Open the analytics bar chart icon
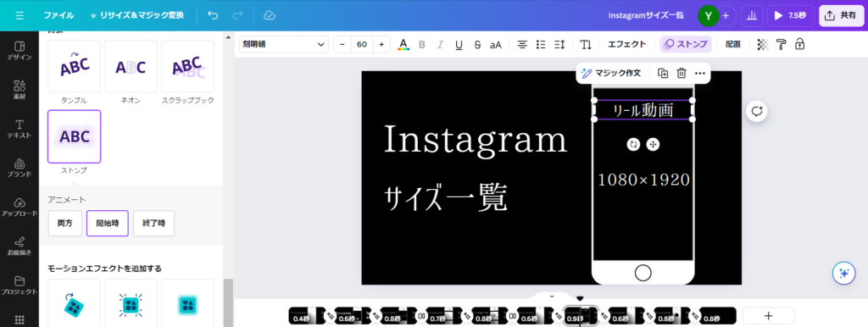 tap(752, 15)
